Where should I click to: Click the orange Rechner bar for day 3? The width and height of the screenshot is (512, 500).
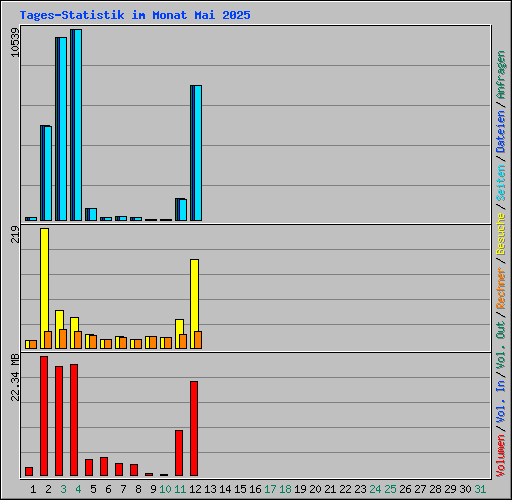pyautogui.click(x=63, y=339)
